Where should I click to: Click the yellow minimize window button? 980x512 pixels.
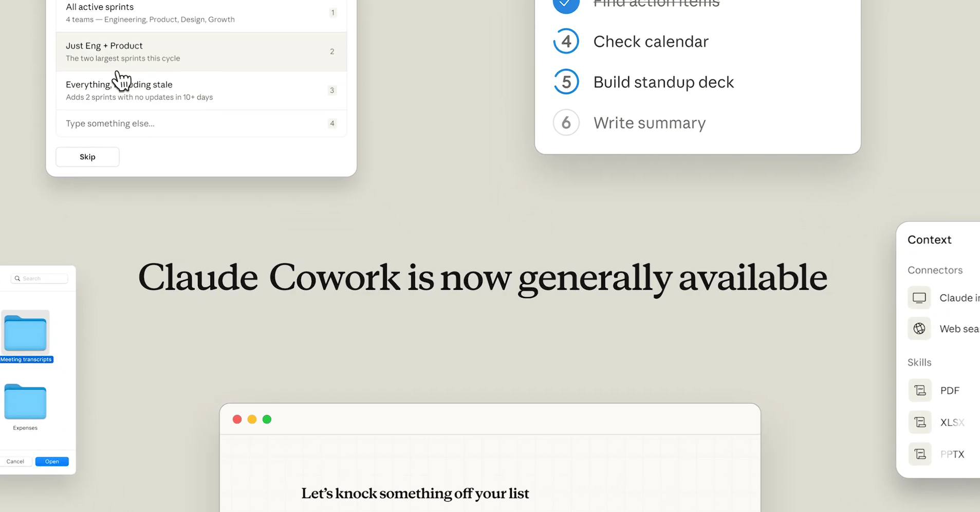252,419
